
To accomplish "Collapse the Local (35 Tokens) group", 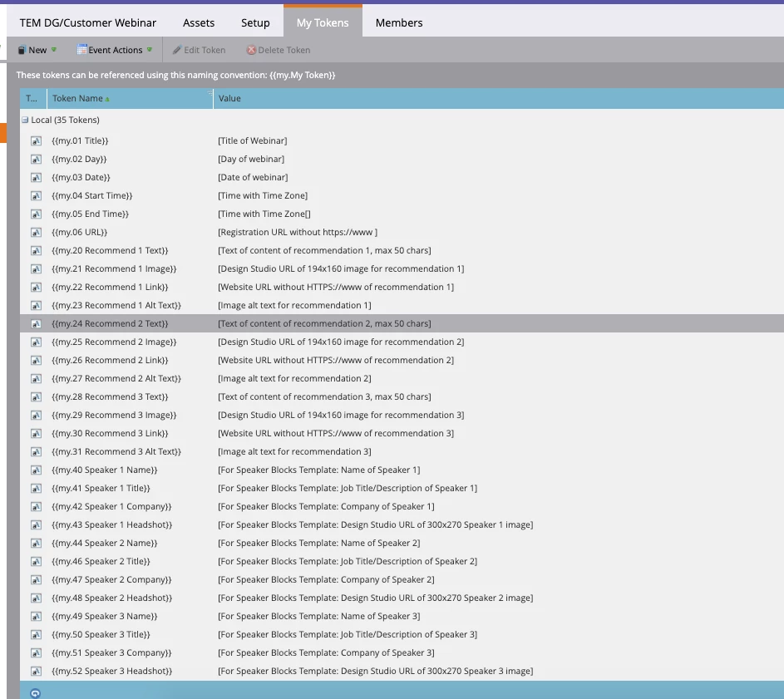I will tap(25, 120).
